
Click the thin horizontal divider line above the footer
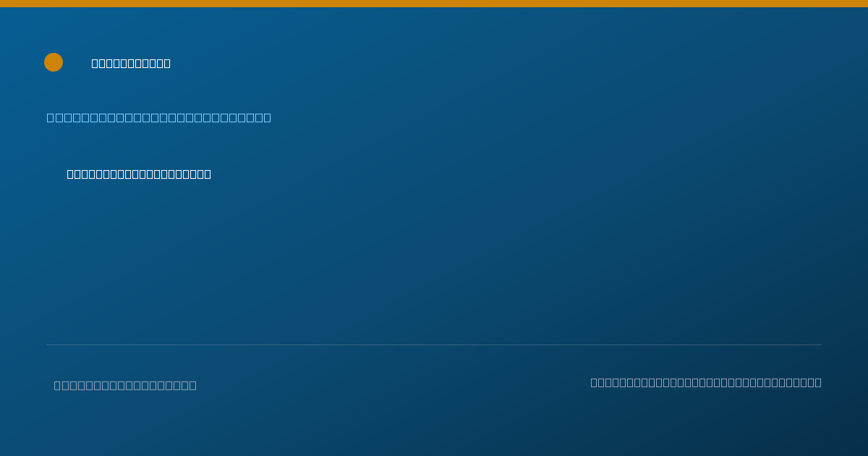(x=434, y=345)
